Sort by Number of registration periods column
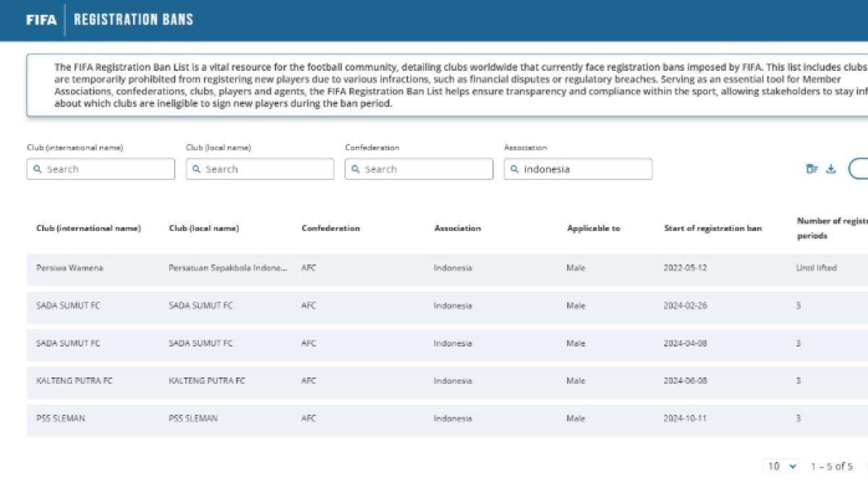868x488 pixels. pyautogui.click(x=833, y=228)
